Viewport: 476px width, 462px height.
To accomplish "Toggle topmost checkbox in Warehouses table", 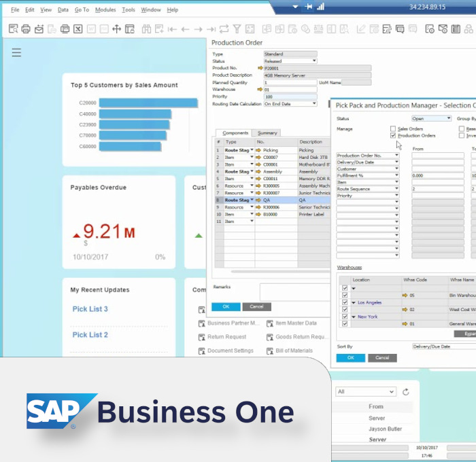I will (x=345, y=288).
